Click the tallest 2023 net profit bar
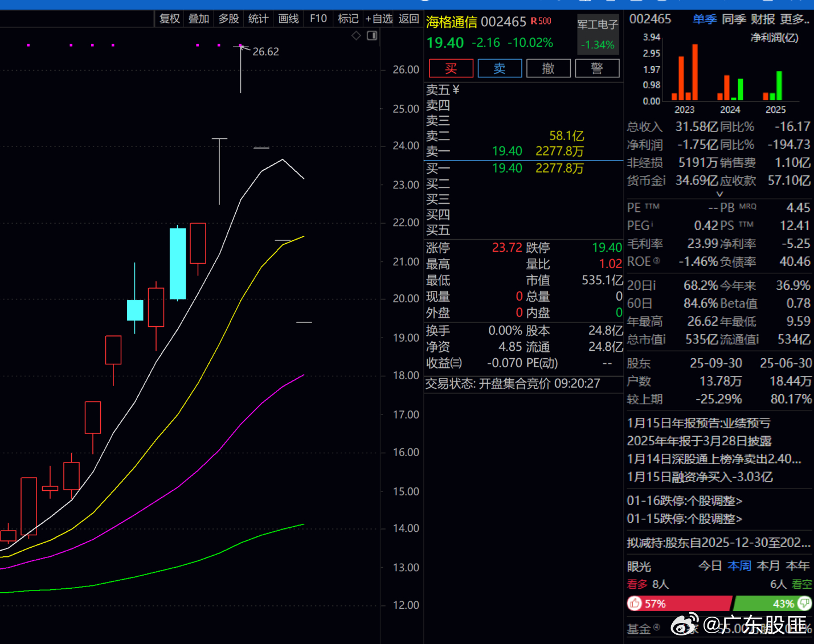Viewport: 814px width, 644px height. click(x=695, y=72)
